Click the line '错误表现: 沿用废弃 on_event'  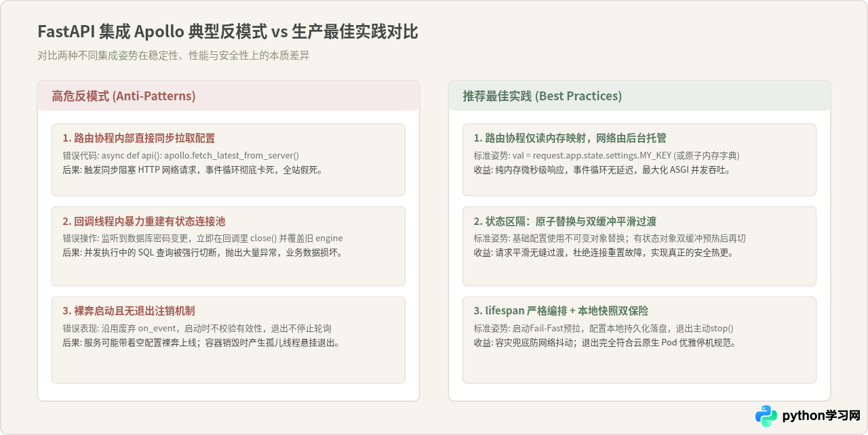tap(197, 328)
